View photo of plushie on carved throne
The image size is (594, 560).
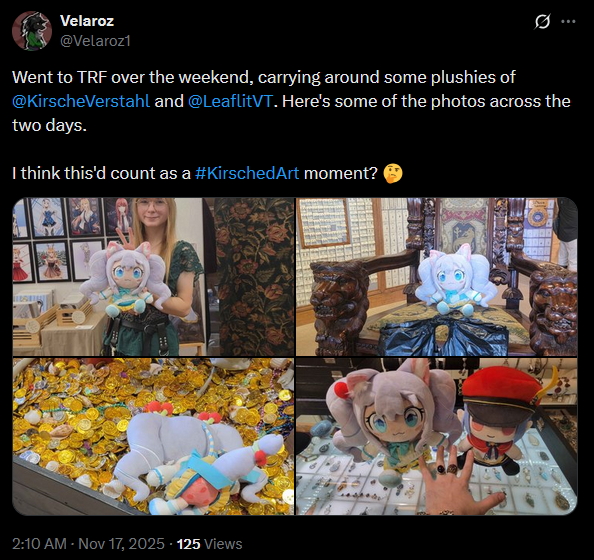[x=437, y=277]
